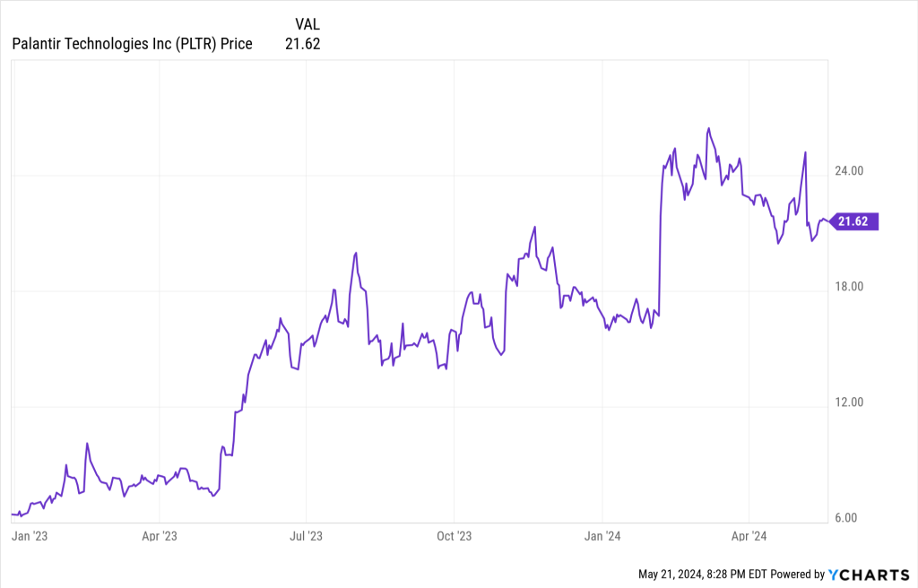The height and width of the screenshot is (588, 918).
Task: Select the Jan '24 x-axis label
Action: tap(602, 537)
